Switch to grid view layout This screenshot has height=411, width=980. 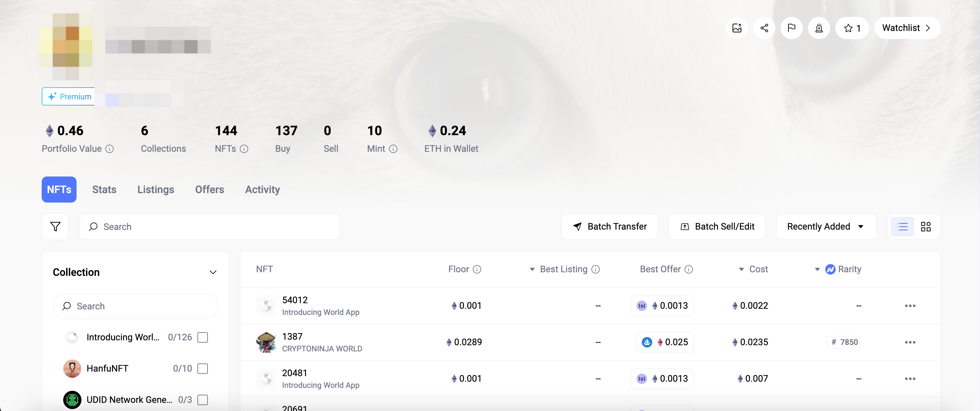tap(926, 227)
